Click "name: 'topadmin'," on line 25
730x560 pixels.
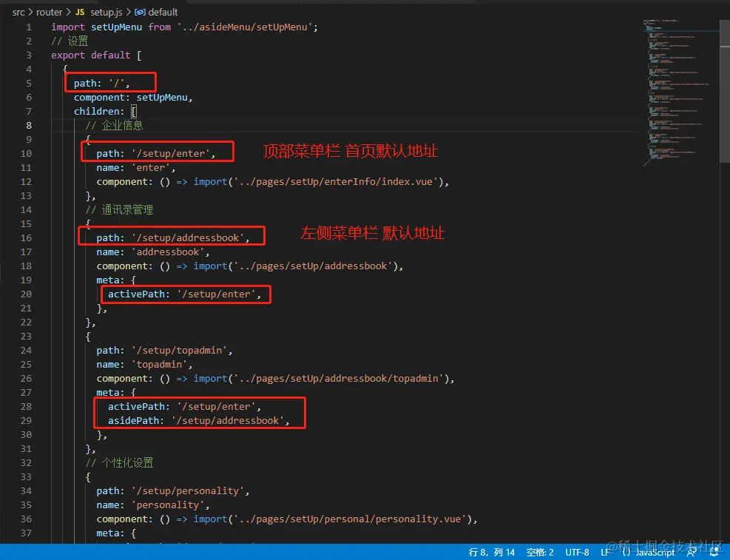[144, 364]
